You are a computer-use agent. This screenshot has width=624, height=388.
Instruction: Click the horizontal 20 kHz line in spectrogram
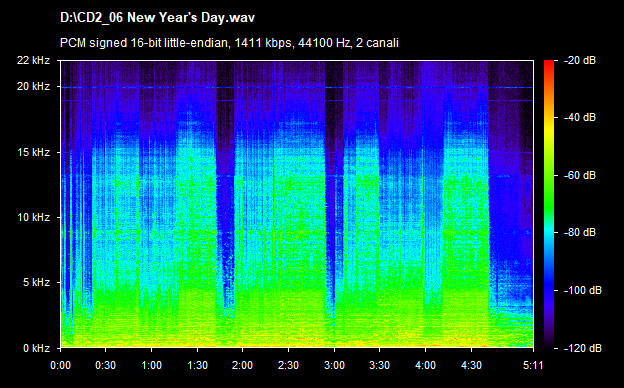(296, 87)
